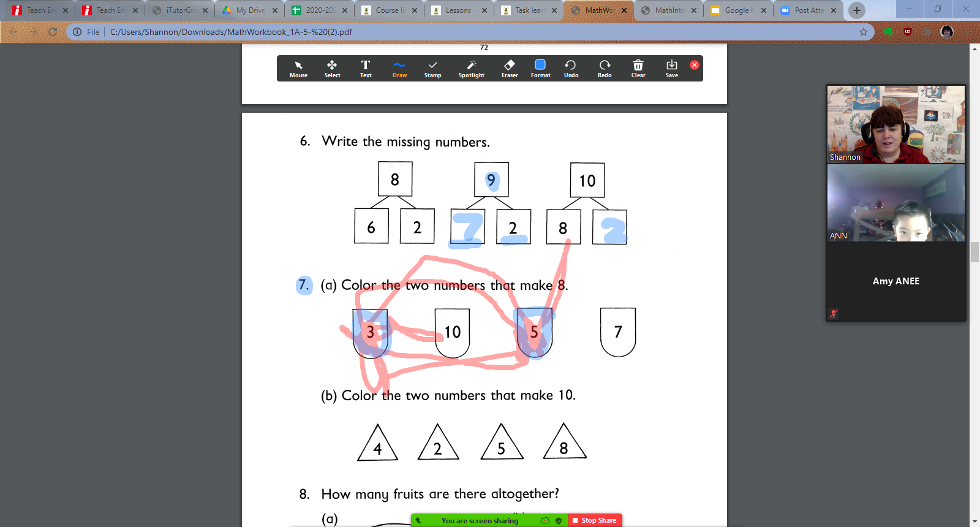The width and height of the screenshot is (980, 527).
Task: Activate the Text annotation tool
Action: (x=366, y=69)
